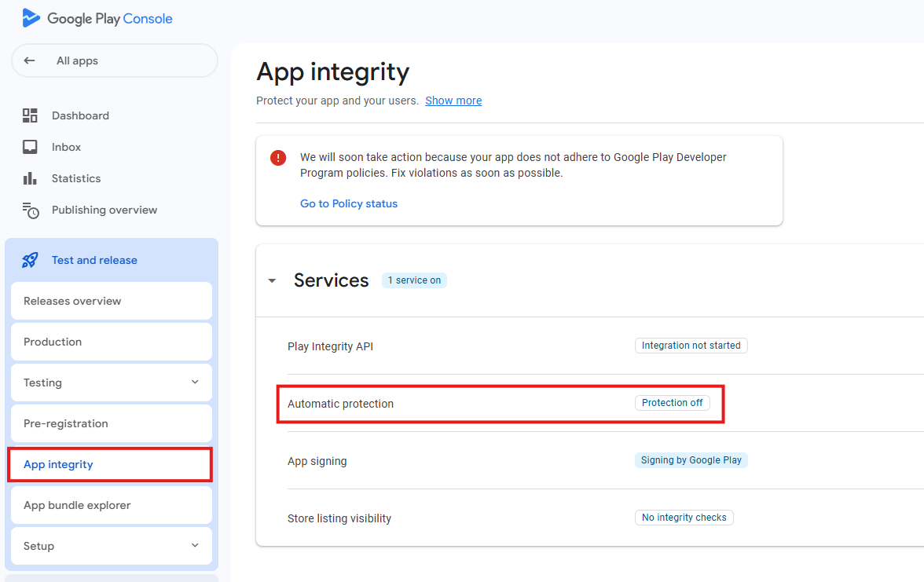
Task: Click the Show more link
Action: [453, 101]
